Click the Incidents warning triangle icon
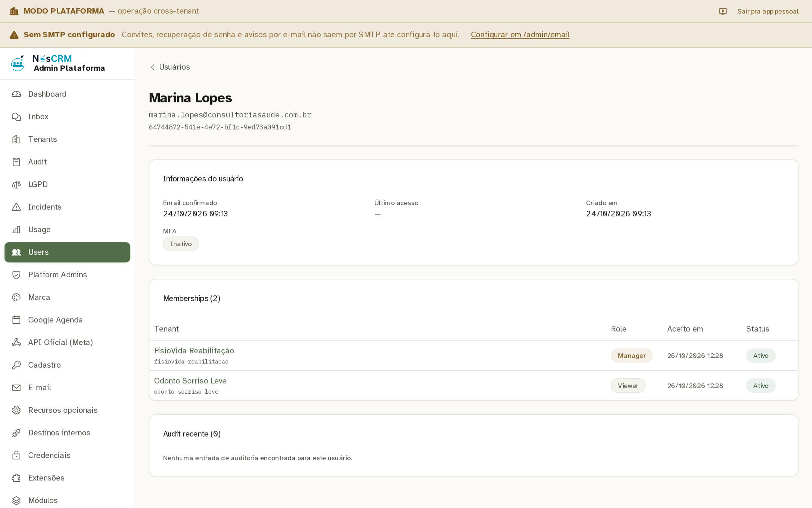 click(16, 207)
